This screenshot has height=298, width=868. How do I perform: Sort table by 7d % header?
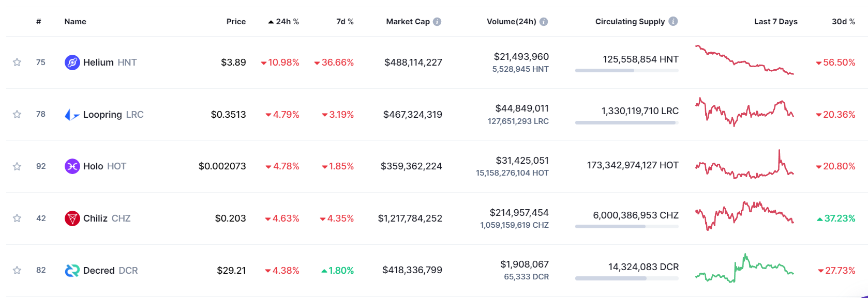pos(345,22)
